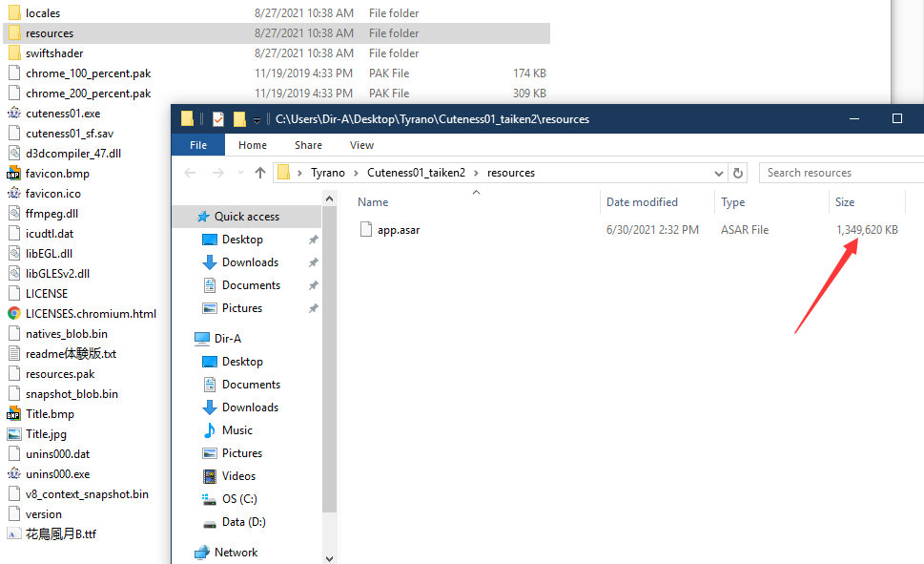
Task: Select the Data (D:) drive
Action: point(243,522)
